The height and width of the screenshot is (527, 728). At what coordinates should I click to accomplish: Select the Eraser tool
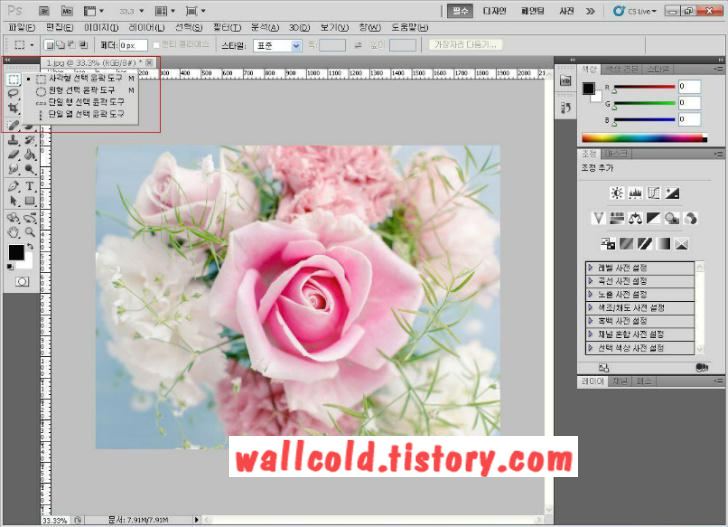[13, 154]
